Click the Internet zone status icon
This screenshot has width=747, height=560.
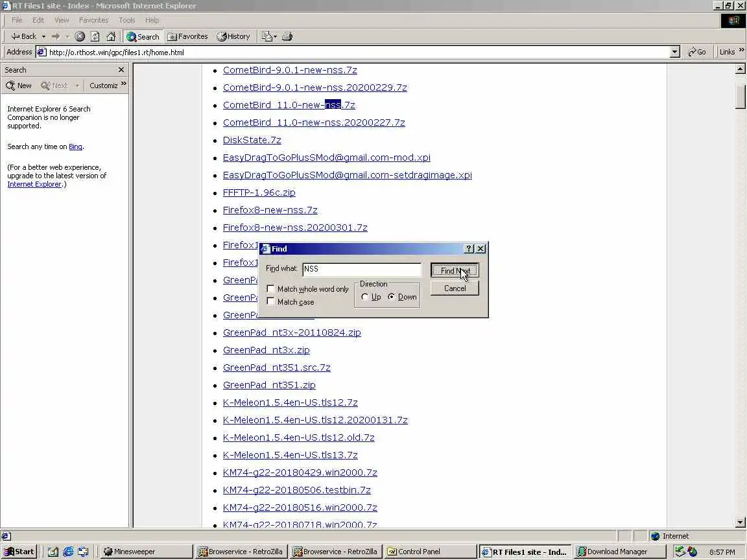click(x=656, y=536)
